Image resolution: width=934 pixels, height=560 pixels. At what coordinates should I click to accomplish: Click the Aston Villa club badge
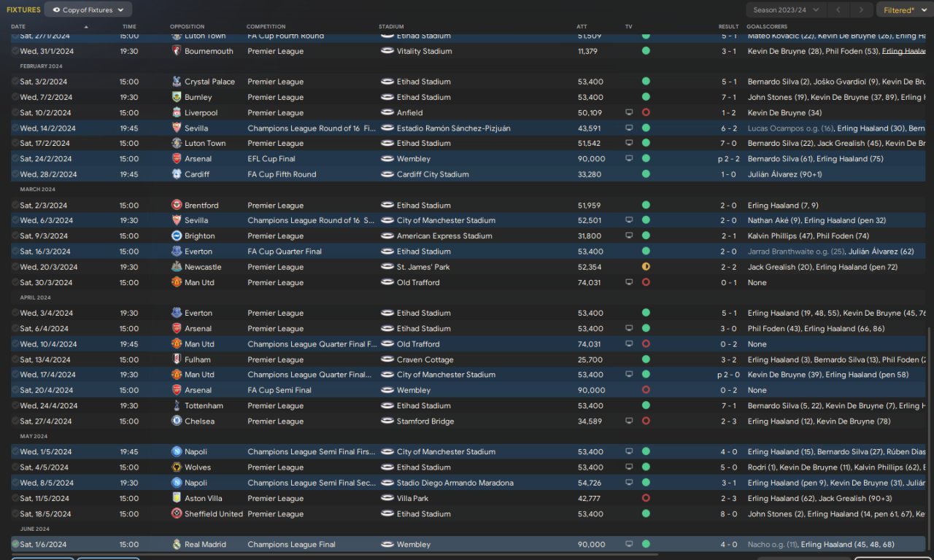click(x=176, y=499)
